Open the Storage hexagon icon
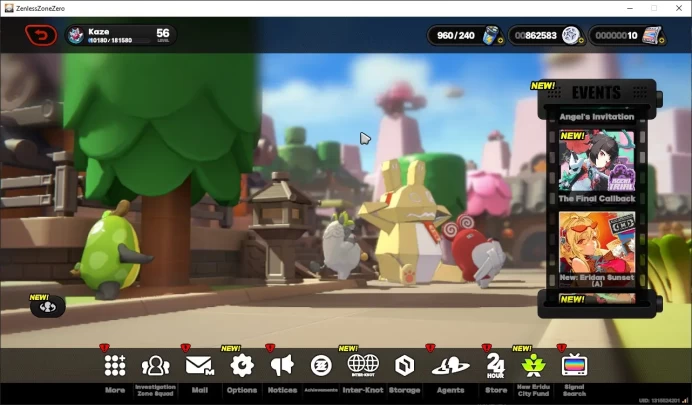The width and height of the screenshot is (692, 405). coord(404,366)
